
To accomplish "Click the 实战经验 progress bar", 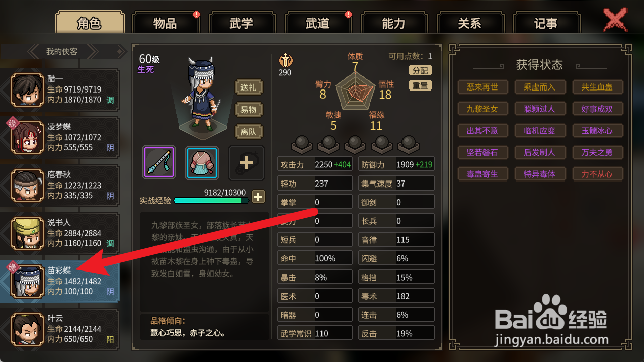I will (211, 200).
